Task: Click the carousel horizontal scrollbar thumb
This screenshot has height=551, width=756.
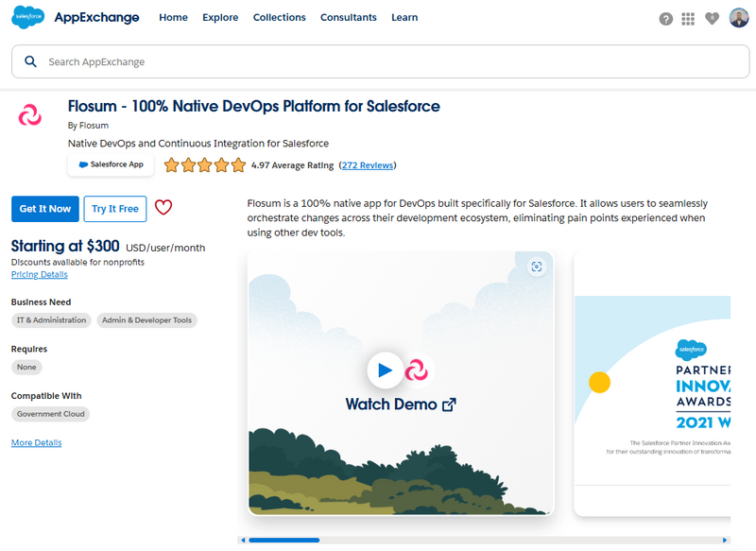Action: coord(284,540)
